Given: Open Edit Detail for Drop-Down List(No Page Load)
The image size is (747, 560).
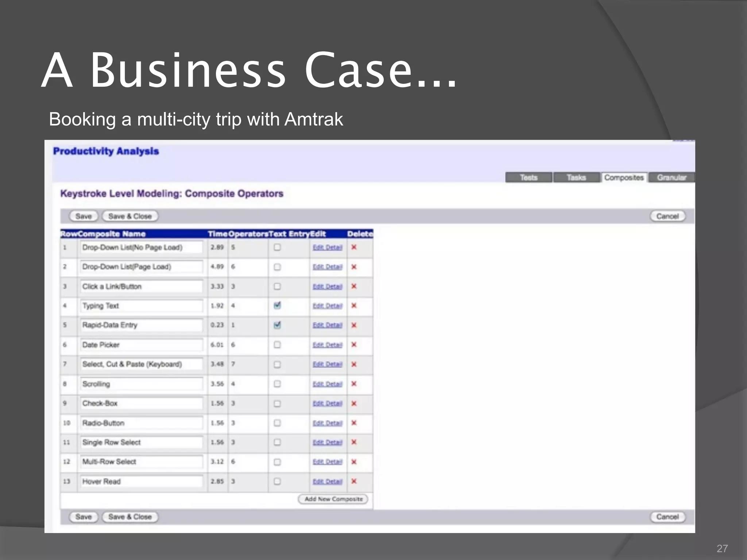Looking at the screenshot, I should [x=327, y=247].
